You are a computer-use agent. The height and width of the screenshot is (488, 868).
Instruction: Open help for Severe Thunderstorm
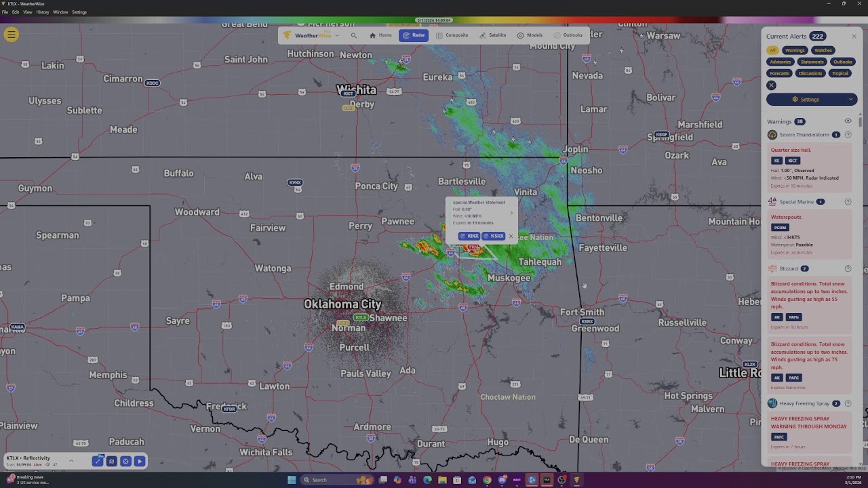[x=848, y=135]
